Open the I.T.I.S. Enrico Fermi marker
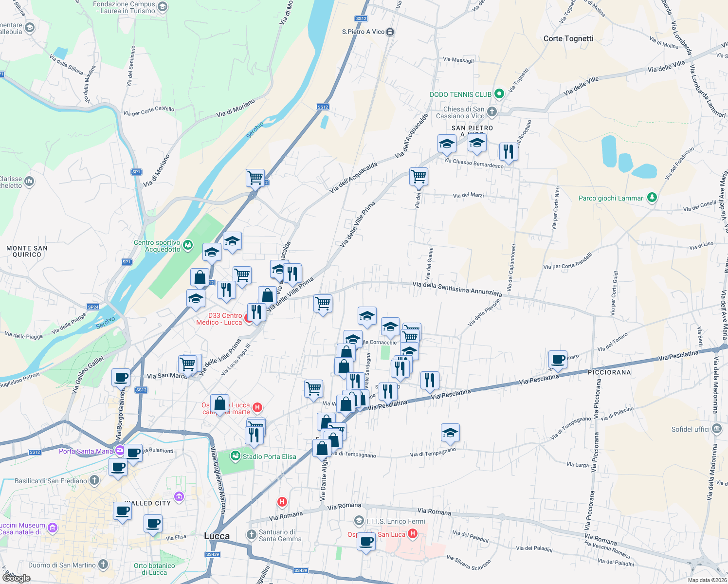728x584 pixels. click(x=359, y=521)
